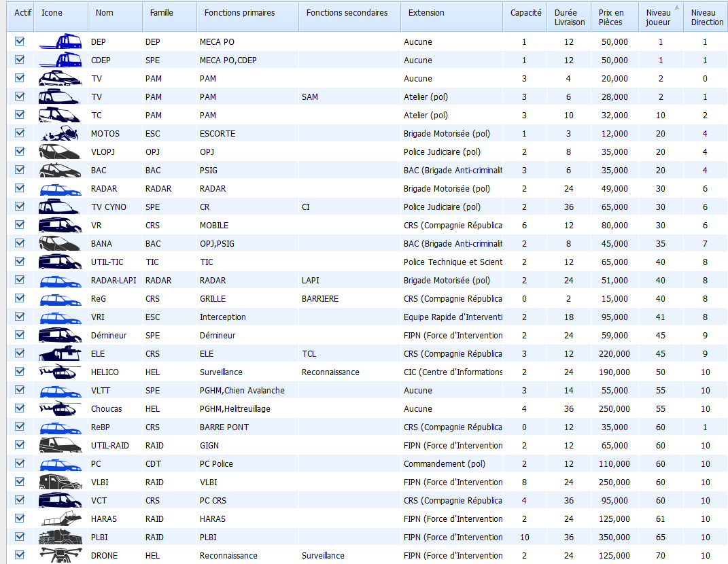The height and width of the screenshot is (564, 728).
Task: Select the TV CYNO vehicle icon
Action: [x=59, y=207]
